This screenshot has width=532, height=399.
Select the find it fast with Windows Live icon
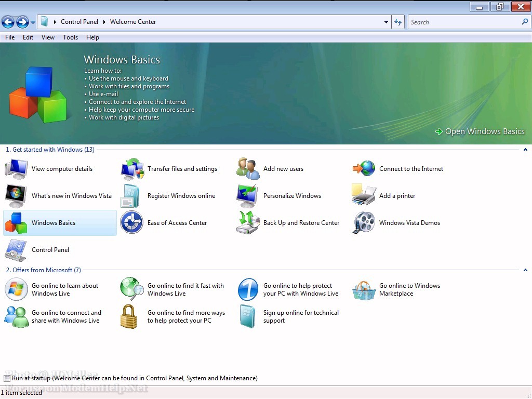pos(132,289)
